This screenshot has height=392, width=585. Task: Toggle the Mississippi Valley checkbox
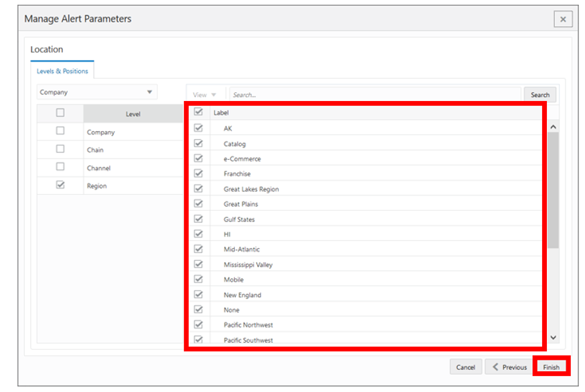coord(197,264)
